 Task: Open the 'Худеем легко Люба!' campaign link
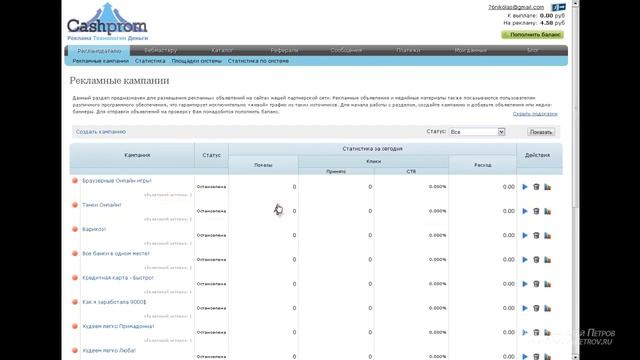click(109, 351)
